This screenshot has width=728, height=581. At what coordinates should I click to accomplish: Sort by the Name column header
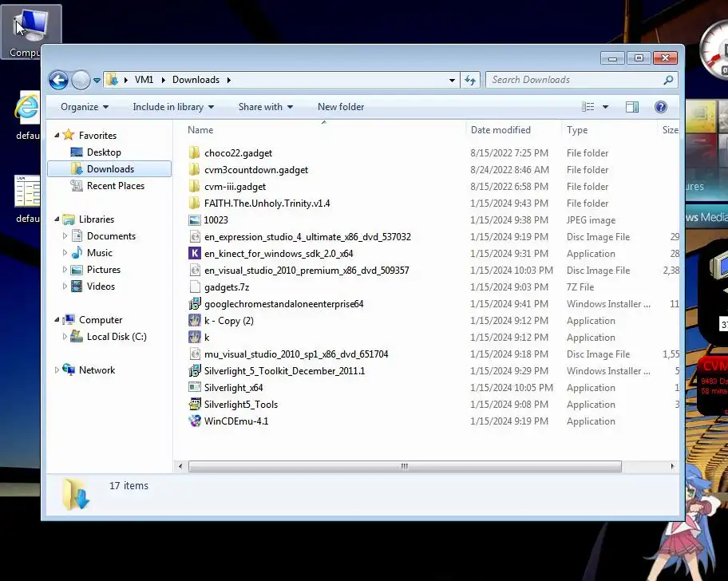tap(200, 130)
